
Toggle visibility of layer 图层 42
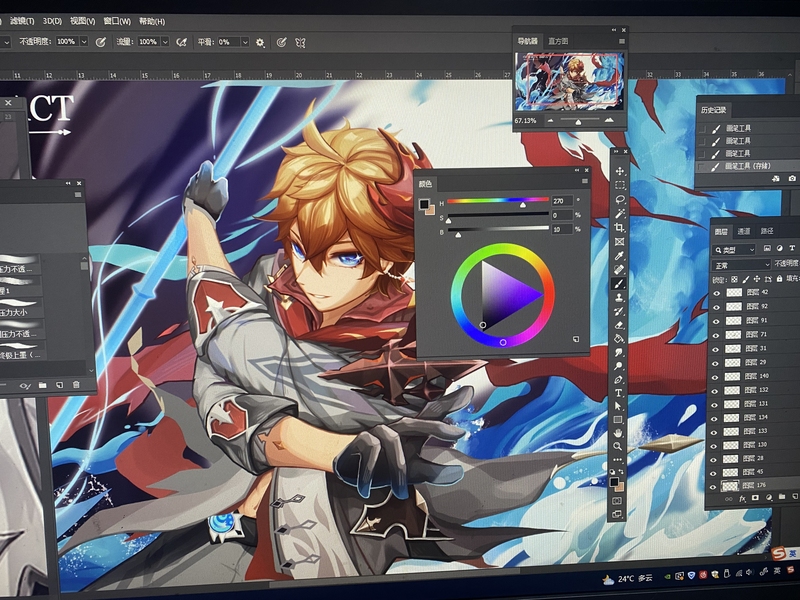pos(717,293)
